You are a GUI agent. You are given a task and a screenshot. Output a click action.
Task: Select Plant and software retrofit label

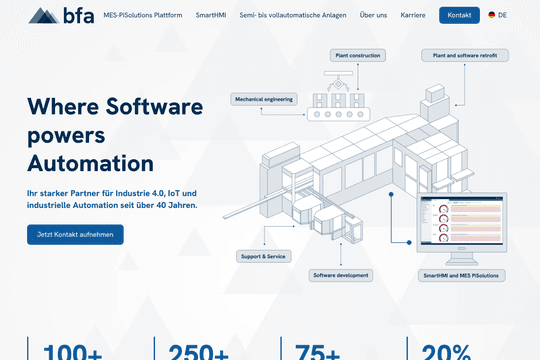[465, 55]
